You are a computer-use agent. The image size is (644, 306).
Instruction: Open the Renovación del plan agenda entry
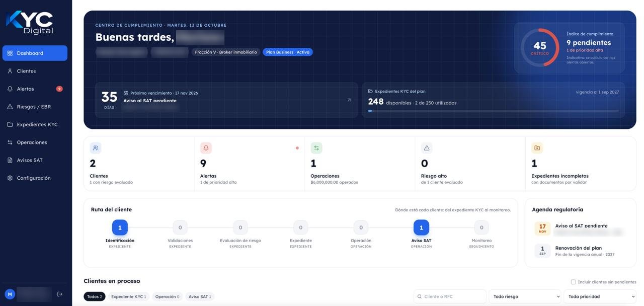coord(580,251)
